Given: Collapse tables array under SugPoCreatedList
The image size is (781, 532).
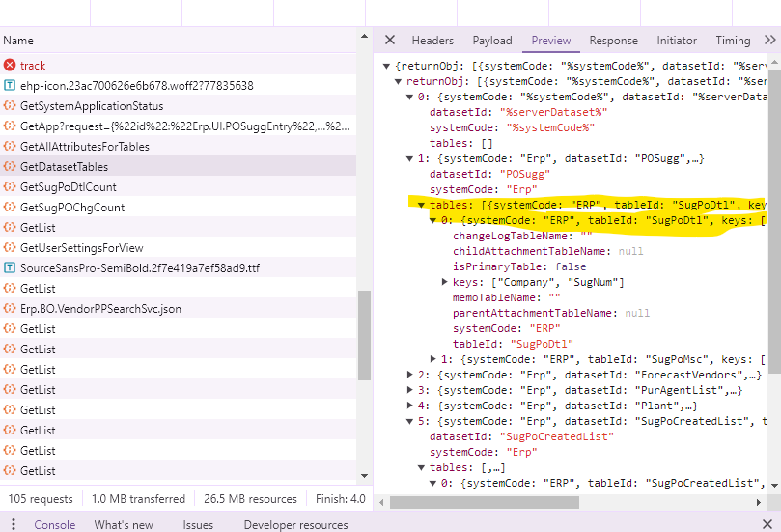Looking at the screenshot, I should pos(421,467).
